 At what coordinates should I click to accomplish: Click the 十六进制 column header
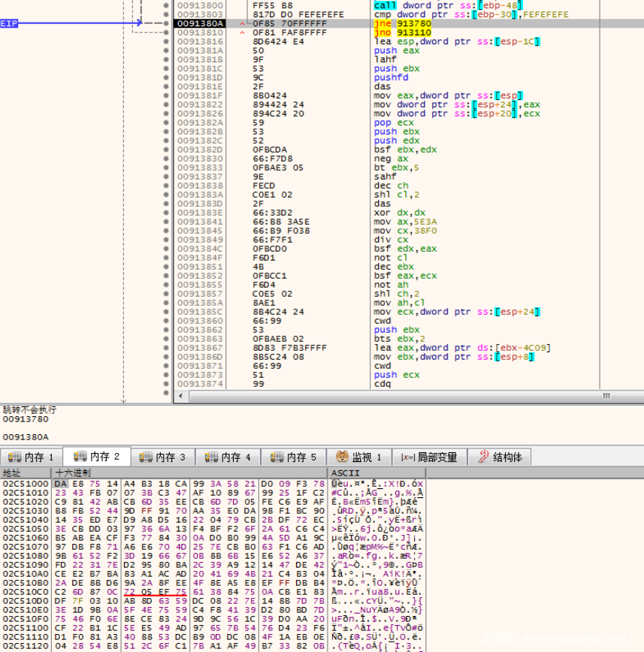[72, 472]
